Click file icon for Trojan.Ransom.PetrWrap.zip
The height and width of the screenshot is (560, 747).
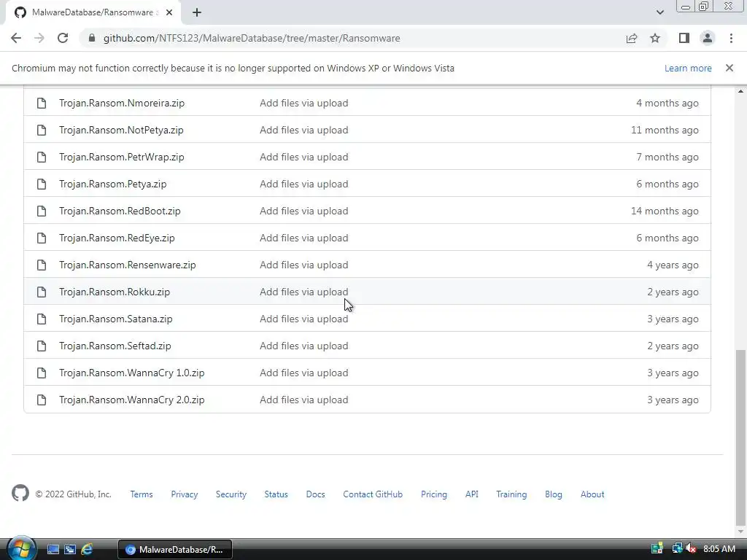(42, 157)
